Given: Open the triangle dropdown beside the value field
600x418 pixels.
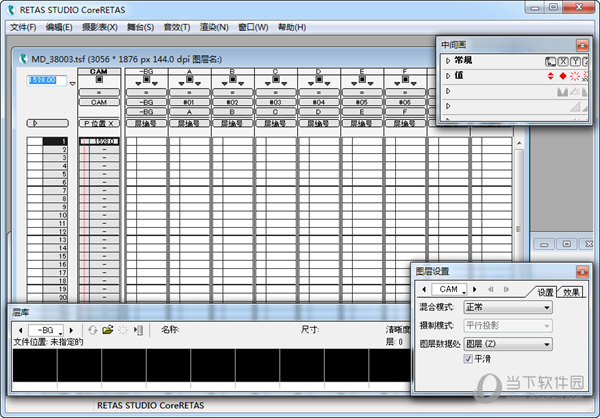Looking at the screenshot, I should (72, 83).
